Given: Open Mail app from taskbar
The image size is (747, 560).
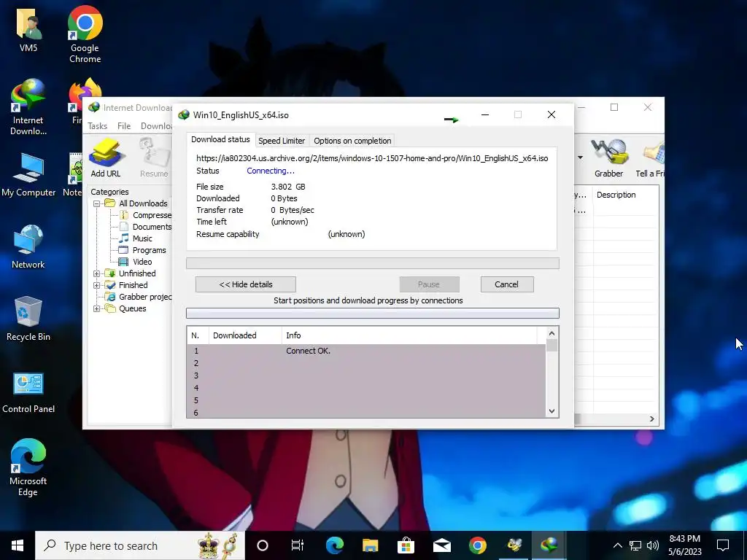Looking at the screenshot, I should 441,545.
